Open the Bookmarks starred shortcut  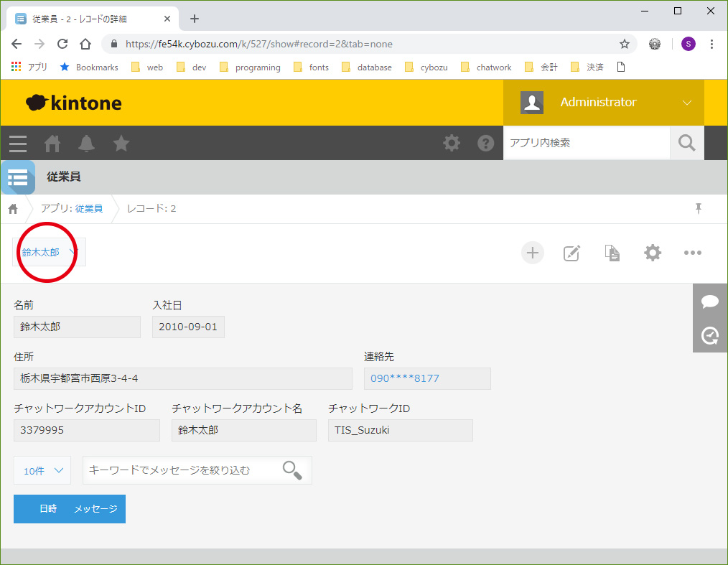(x=89, y=67)
